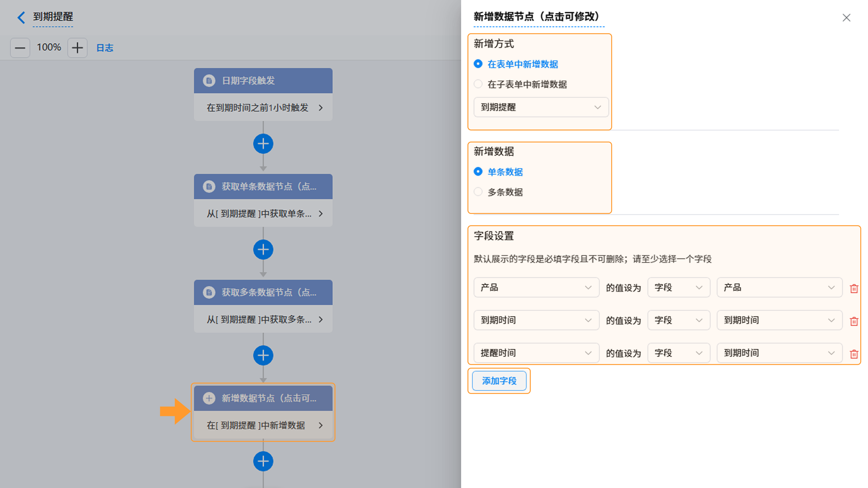Viewport: 868px width, 488px height.
Task: Add node below 获取单条数据节点 with plus circle
Action: (263, 250)
